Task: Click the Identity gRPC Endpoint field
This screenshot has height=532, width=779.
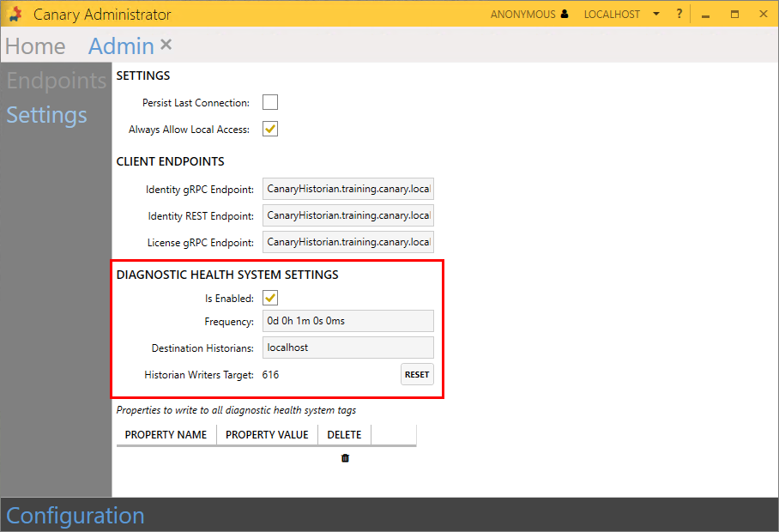Action: click(x=347, y=189)
